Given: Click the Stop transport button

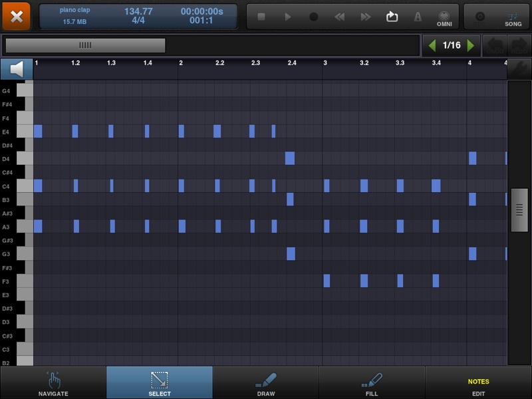Looking at the screenshot, I should click(261, 17).
